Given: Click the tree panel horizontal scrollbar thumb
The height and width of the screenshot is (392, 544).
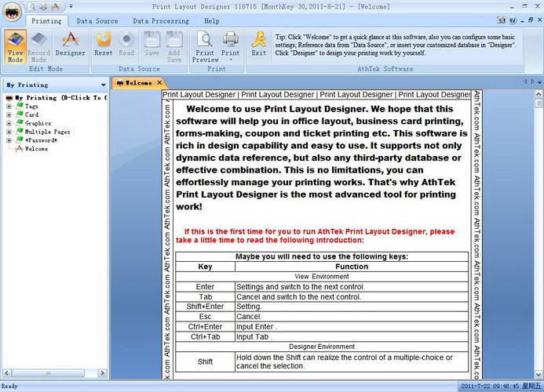Looking at the screenshot, I should (x=48, y=373).
